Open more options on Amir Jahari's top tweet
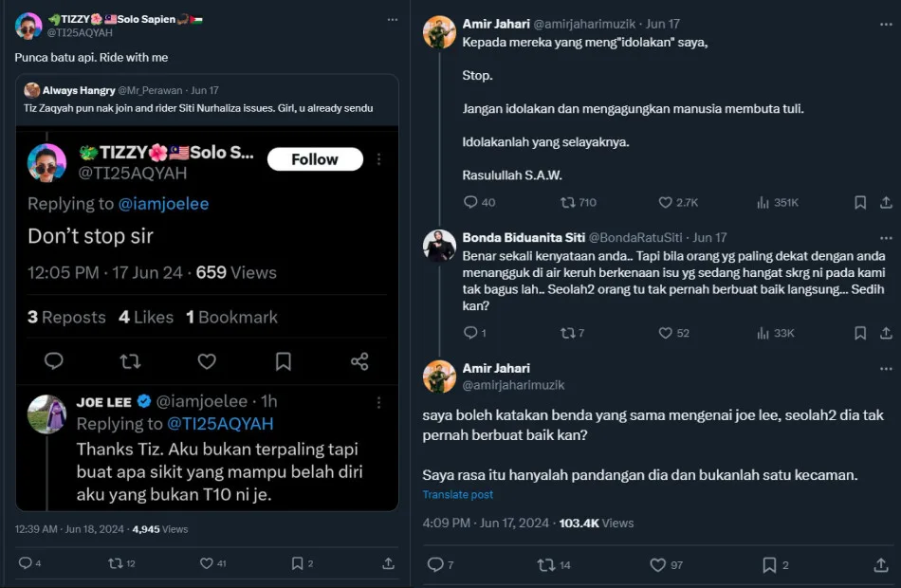Viewport: 901px width, 588px height. click(x=886, y=24)
